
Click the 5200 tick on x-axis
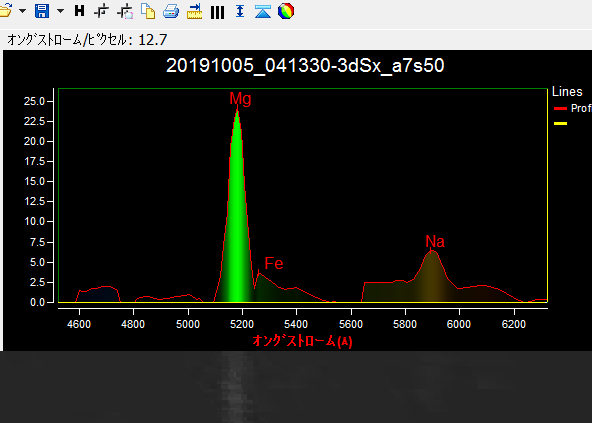click(242, 324)
